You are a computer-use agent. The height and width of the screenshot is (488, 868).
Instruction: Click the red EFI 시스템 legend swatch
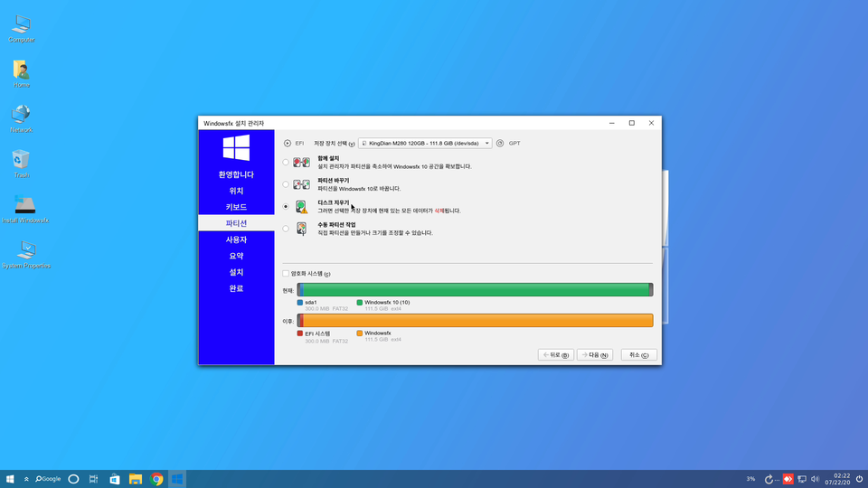pyautogui.click(x=300, y=333)
